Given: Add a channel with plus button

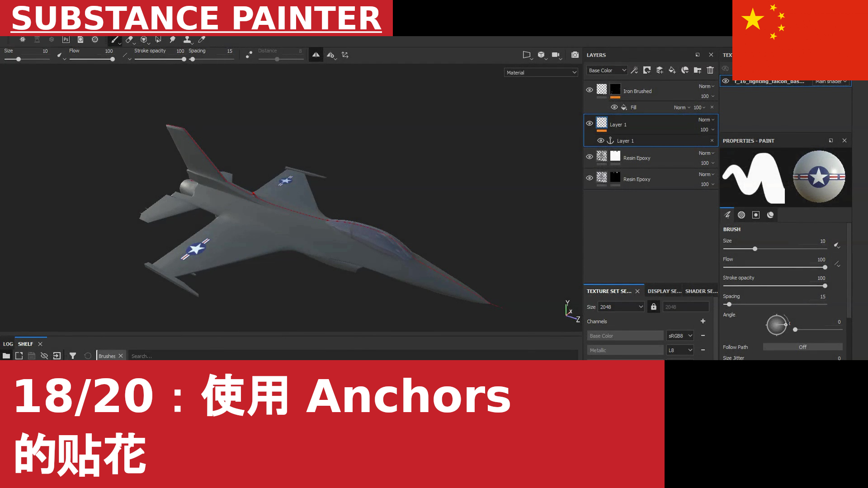Looking at the screenshot, I should [703, 322].
